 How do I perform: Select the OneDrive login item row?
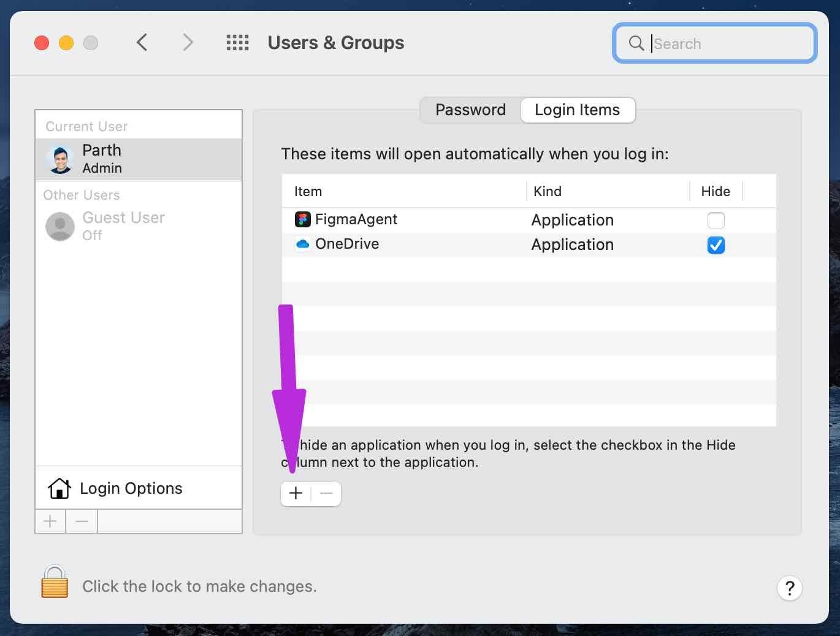point(529,244)
